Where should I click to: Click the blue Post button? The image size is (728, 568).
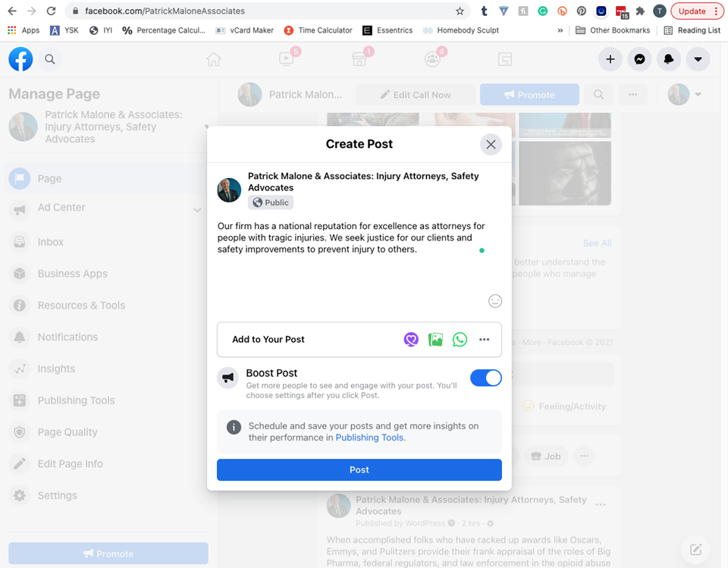[359, 469]
